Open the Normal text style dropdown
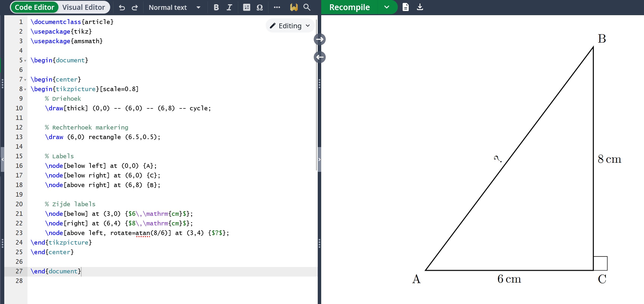This screenshot has width=644, height=304. pyautogui.click(x=174, y=7)
